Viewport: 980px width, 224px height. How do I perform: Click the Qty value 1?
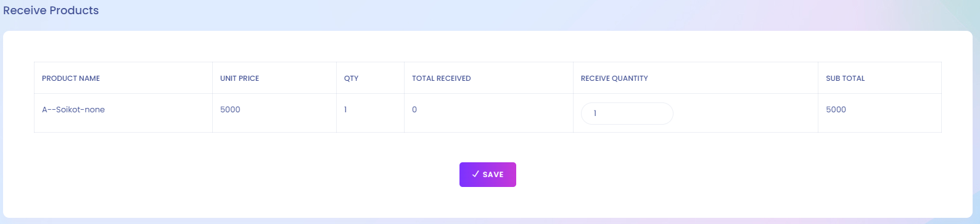coord(345,110)
